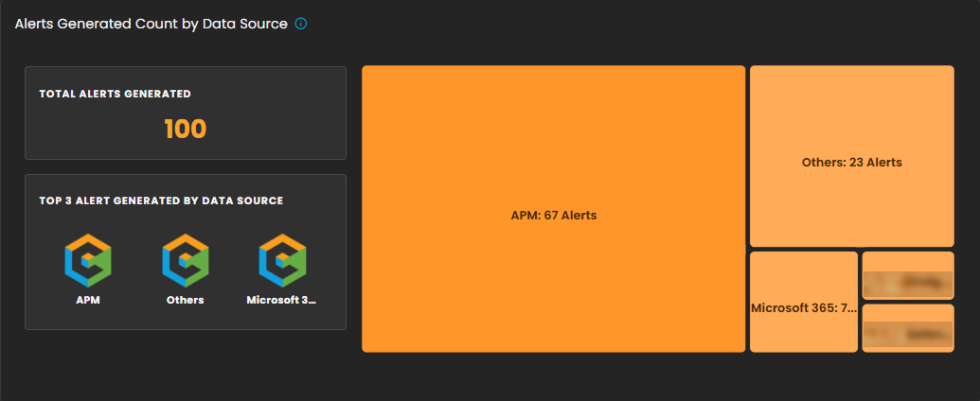Click the info icon beside the chart title
980x401 pixels.
point(301,24)
